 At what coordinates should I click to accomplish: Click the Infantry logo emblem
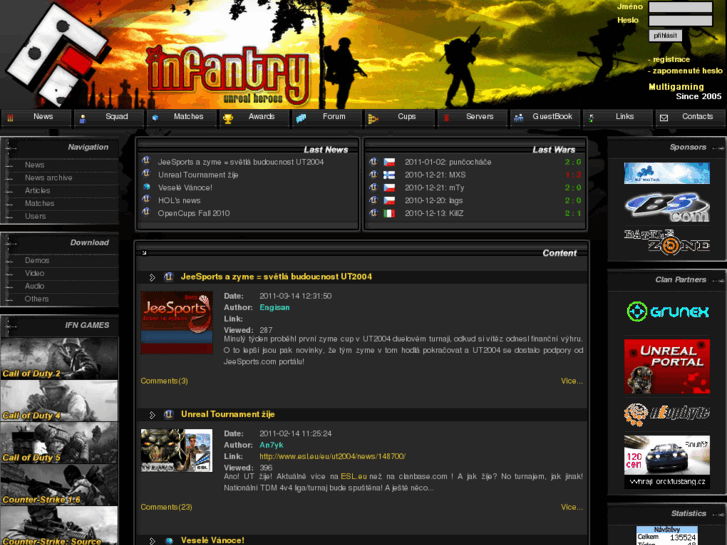tap(58, 53)
